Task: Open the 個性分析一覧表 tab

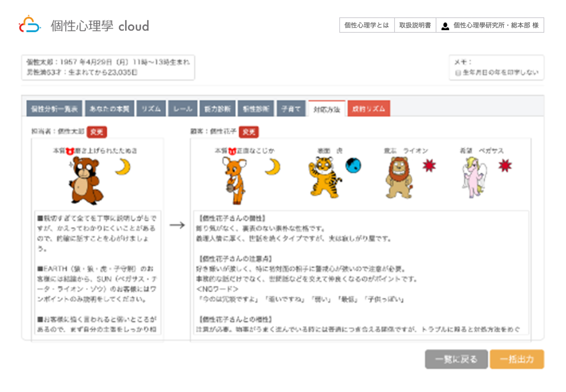Action: [x=54, y=109]
